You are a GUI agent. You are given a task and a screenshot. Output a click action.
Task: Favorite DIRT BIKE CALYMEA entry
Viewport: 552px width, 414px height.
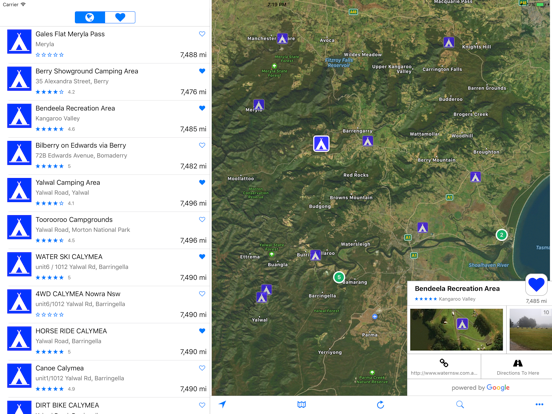click(x=202, y=405)
